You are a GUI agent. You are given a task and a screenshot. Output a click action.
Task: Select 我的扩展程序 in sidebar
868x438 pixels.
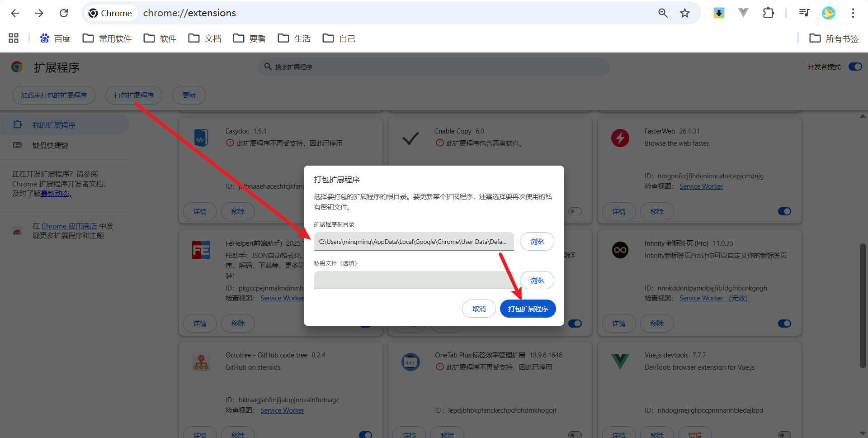tap(65, 125)
